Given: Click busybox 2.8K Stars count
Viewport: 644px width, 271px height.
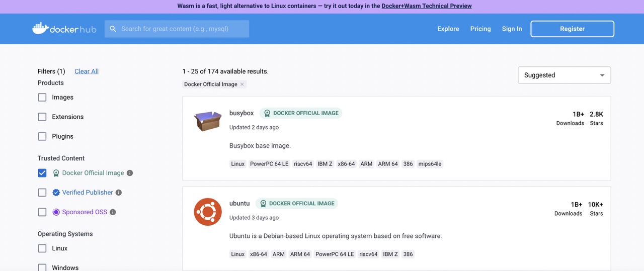Looking at the screenshot, I should [x=596, y=114].
